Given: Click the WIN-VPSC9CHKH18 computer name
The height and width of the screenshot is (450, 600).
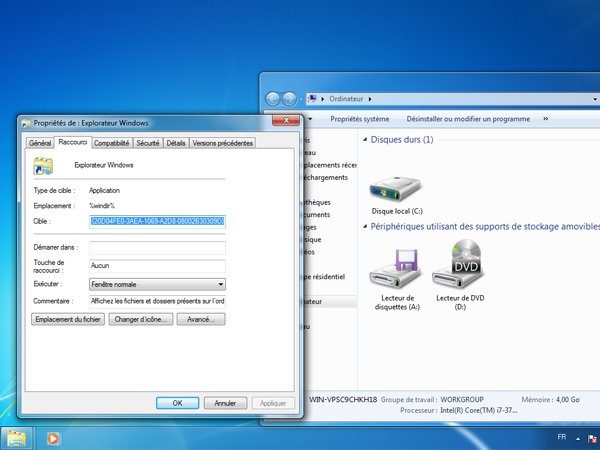Looking at the screenshot, I should point(343,399).
